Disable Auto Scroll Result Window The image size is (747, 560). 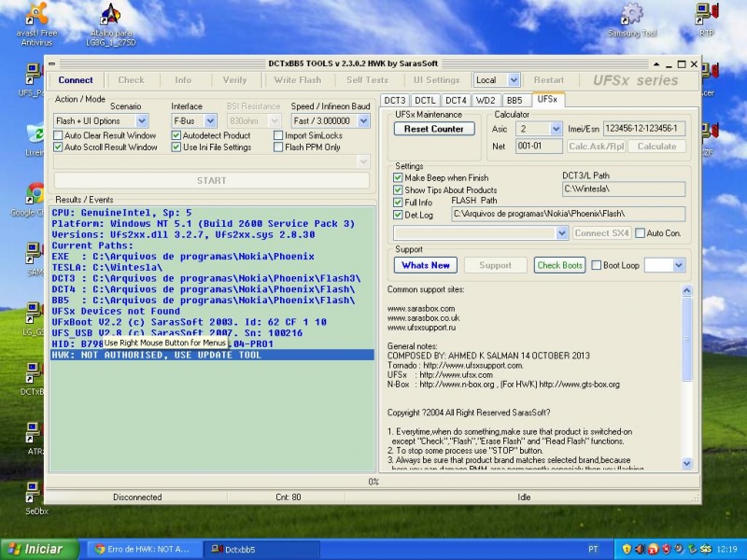(x=58, y=147)
